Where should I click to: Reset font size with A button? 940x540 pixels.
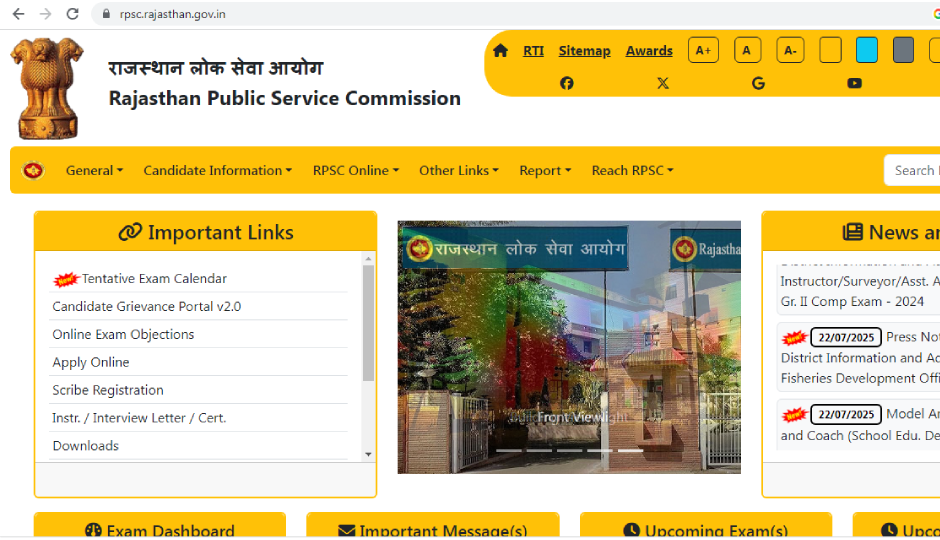(x=748, y=50)
